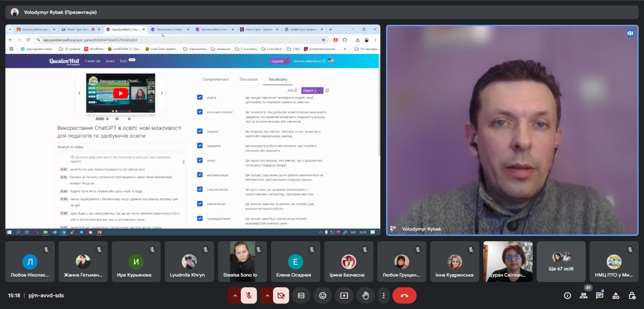Copy vocabulary using the copy icon beside Export

[x=327, y=90]
